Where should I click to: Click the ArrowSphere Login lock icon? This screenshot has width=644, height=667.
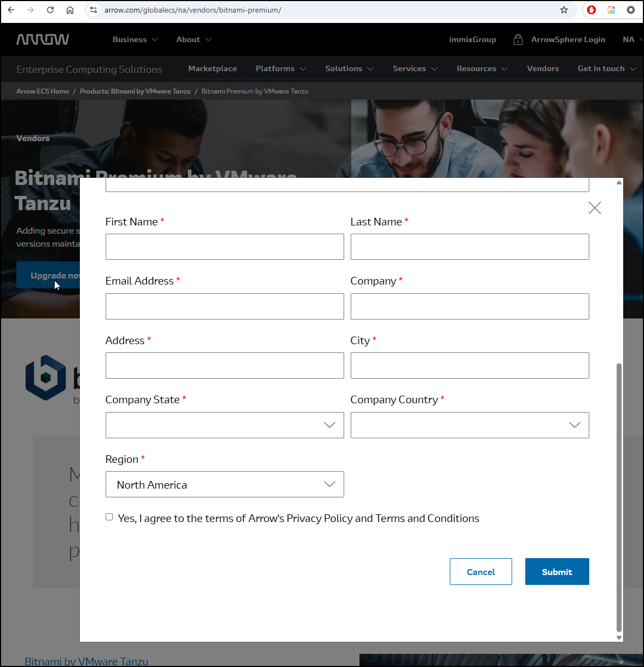518,39
